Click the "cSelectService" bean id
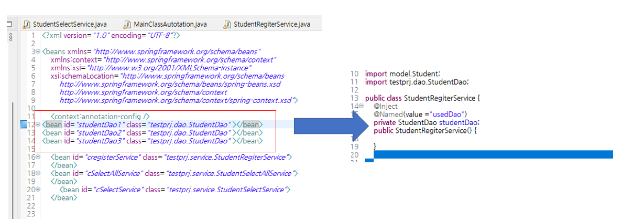 [x=119, y=190]
